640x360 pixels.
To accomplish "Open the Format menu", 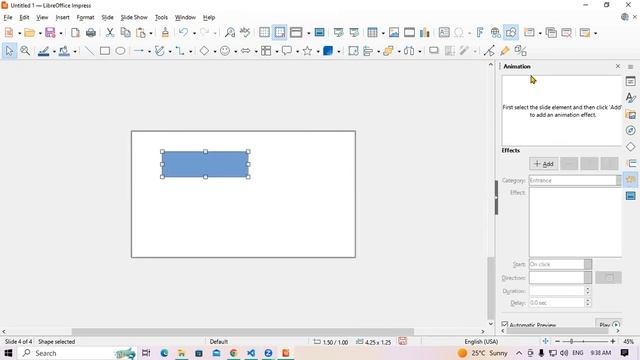I will pyautogui.click(x=85, y=18).
